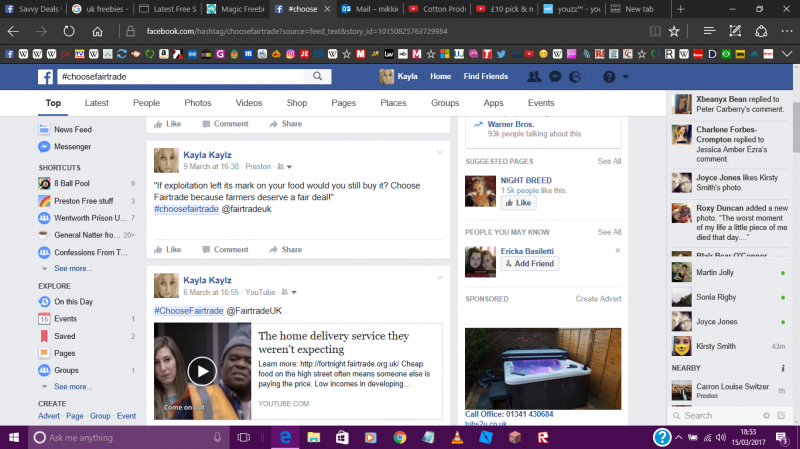The width and height of the screenshot is (800, 449).
Task: Switch to the Videos tab
Action: [248, 103]
